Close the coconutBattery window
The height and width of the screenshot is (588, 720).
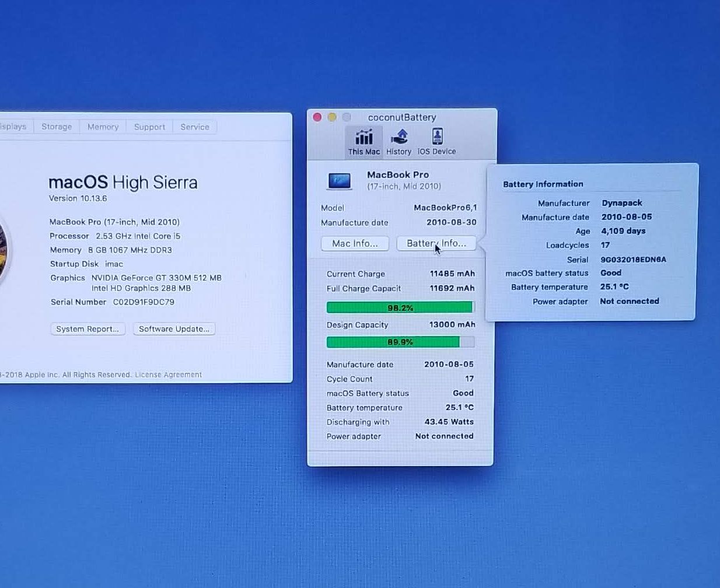tap(317, 117)
